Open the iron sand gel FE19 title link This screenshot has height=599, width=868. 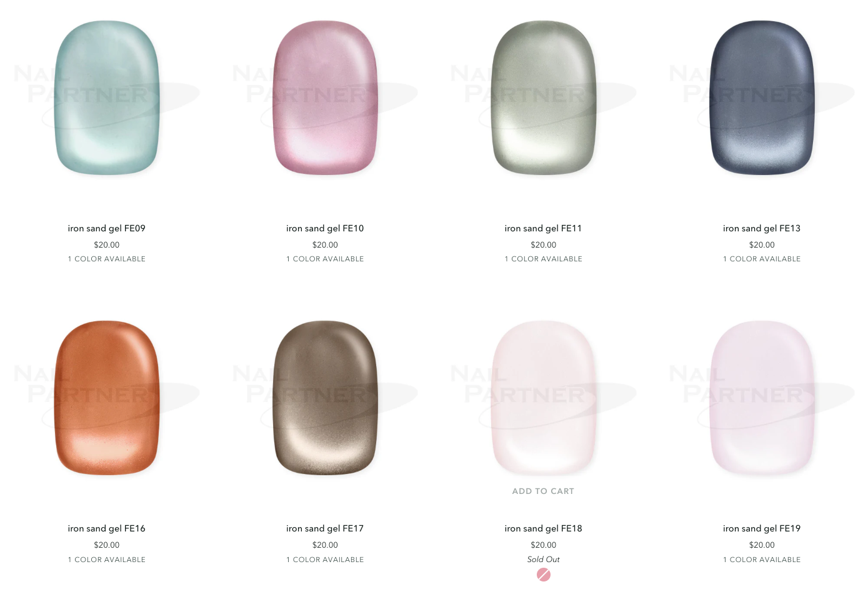tap(762, 528)
